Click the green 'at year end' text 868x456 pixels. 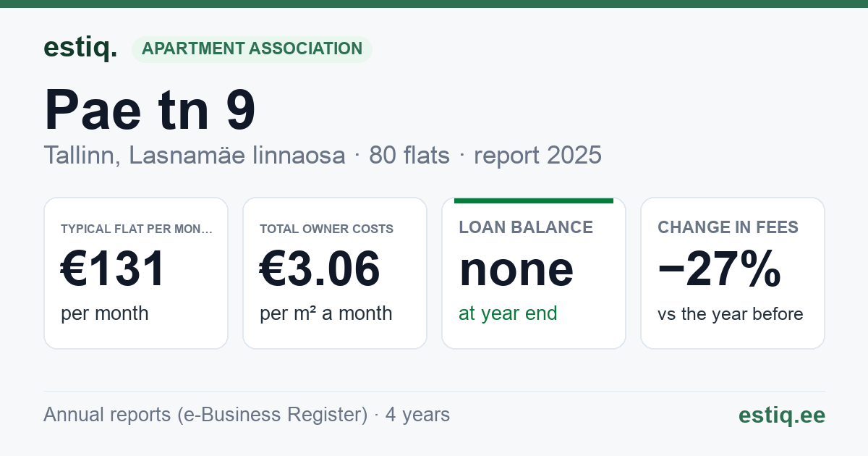pos(508,313)
